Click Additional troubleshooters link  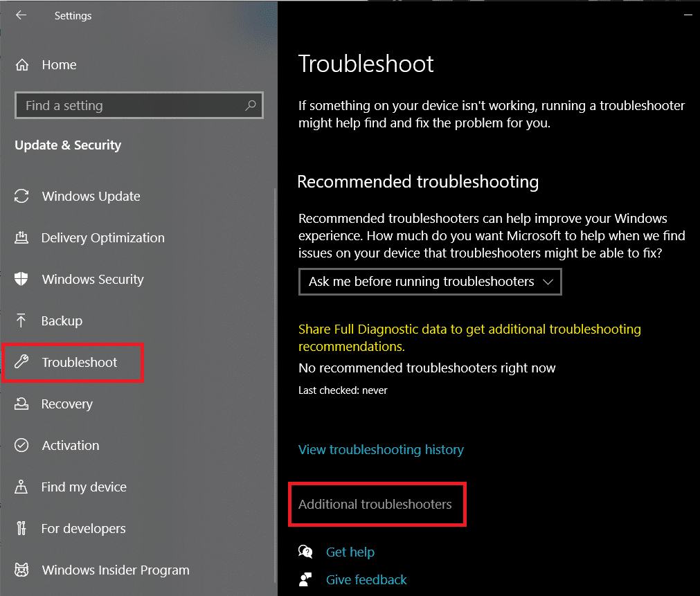[375, 504]
